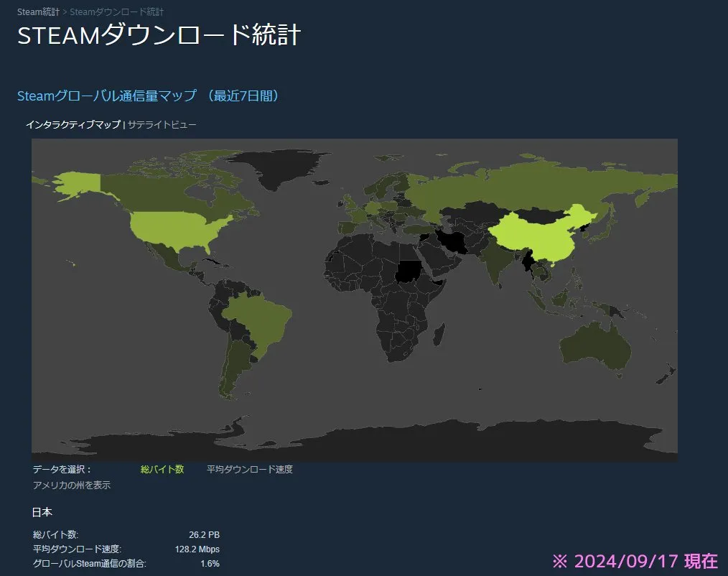
Task: Switch to インタラクティブマップ view
Action: coord(73,124)
